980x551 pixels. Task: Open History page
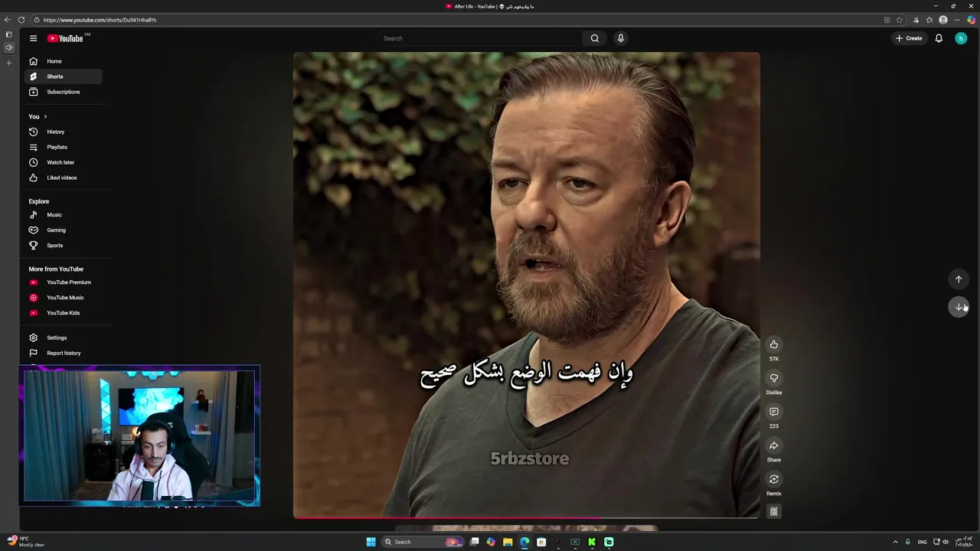coord(62,132)
